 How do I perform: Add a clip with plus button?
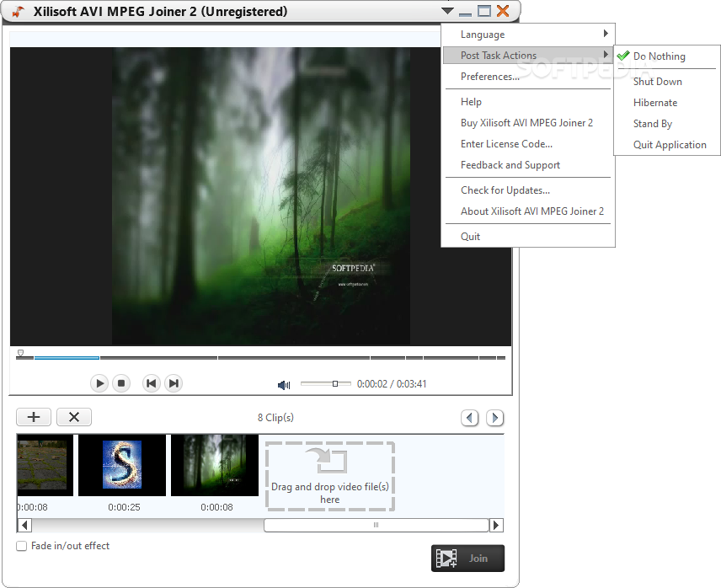click(x=34, y=417)
